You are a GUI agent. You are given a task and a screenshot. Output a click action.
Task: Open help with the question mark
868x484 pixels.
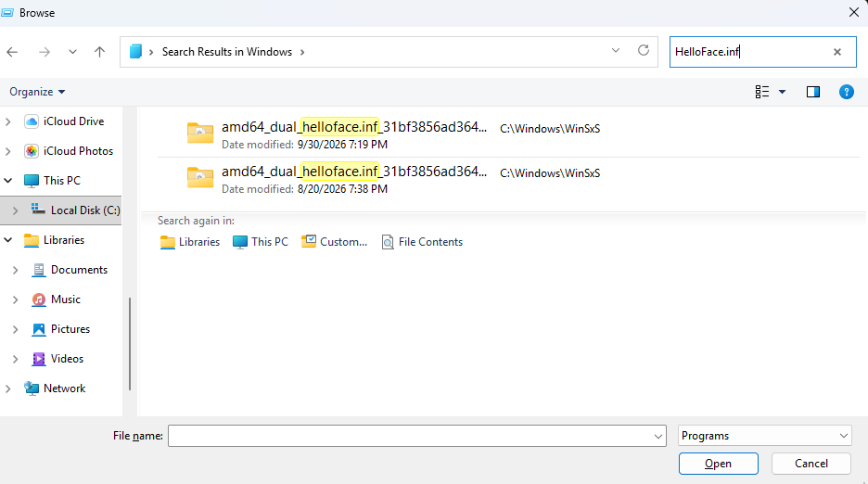(x=846, y=92)
